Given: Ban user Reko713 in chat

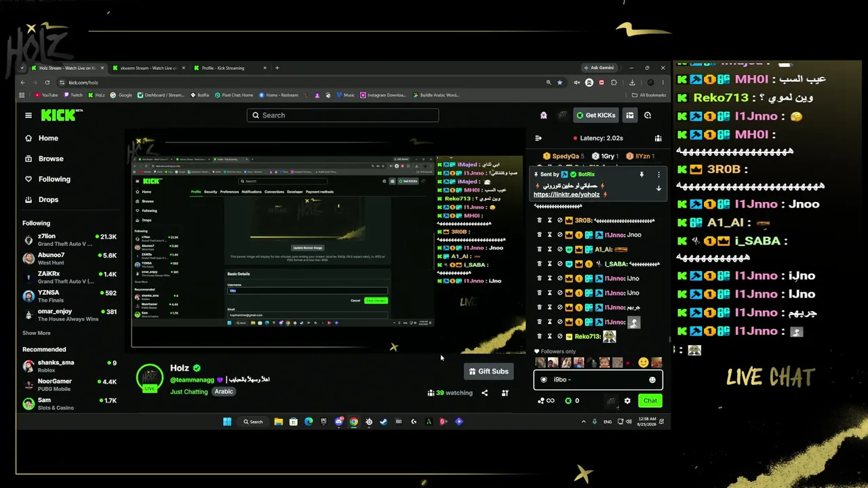Looking at the screenshot, I should (x=560, y=336).
